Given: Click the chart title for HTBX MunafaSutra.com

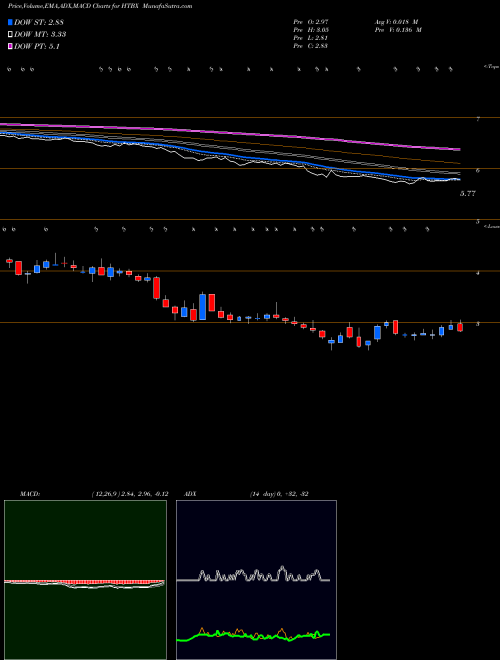Looking at the screenshot, I should point(100,6).
